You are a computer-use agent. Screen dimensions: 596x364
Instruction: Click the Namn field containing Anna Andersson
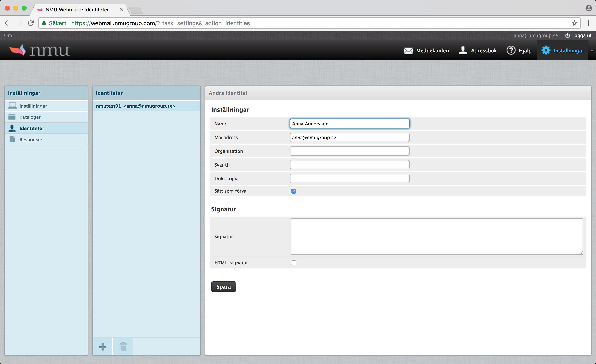click(350, 124)
